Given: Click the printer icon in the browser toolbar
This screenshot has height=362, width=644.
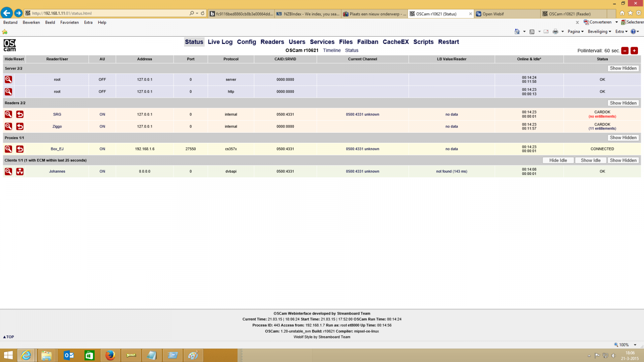Looking at the screenshot, I should point(555,31).
